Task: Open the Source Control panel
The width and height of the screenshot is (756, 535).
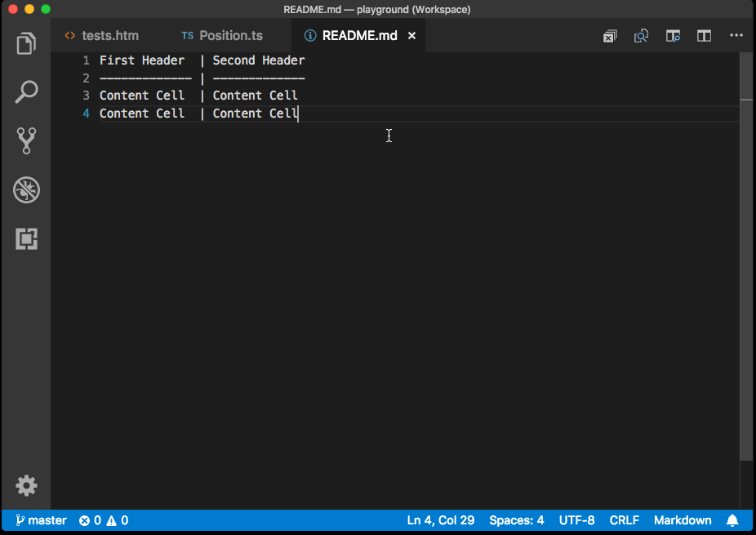Action: pyautogui.click(x=25, y=140)
